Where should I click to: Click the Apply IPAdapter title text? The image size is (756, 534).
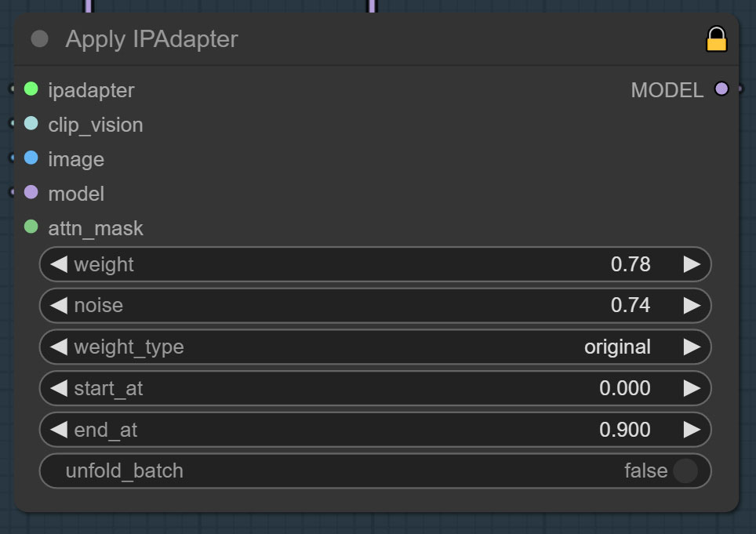[x=152, y=39]
